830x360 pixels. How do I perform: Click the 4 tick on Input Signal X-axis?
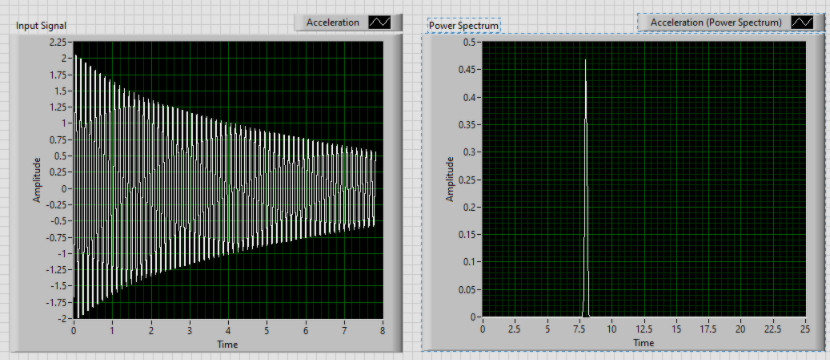tap(228, 330)
